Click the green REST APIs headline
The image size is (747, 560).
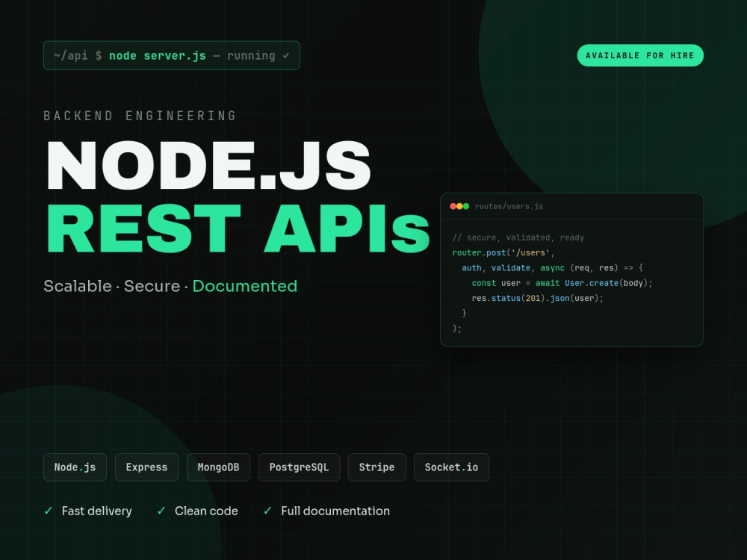tap(238, 228)
